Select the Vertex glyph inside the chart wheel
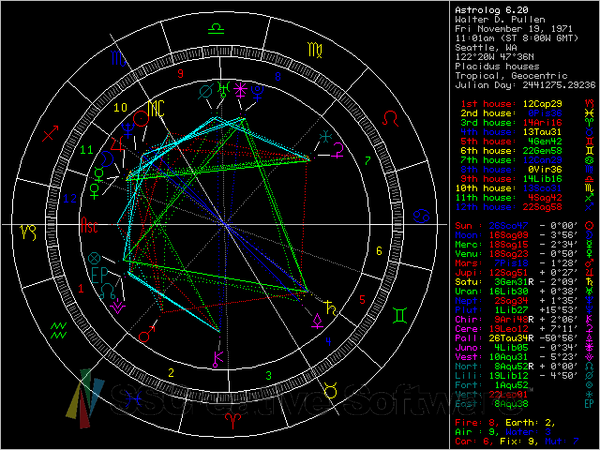 (326, 136)
